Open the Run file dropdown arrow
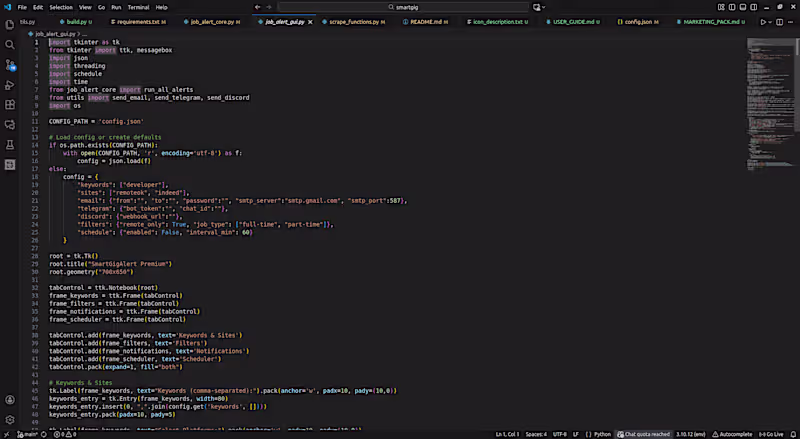 point(770,22)
